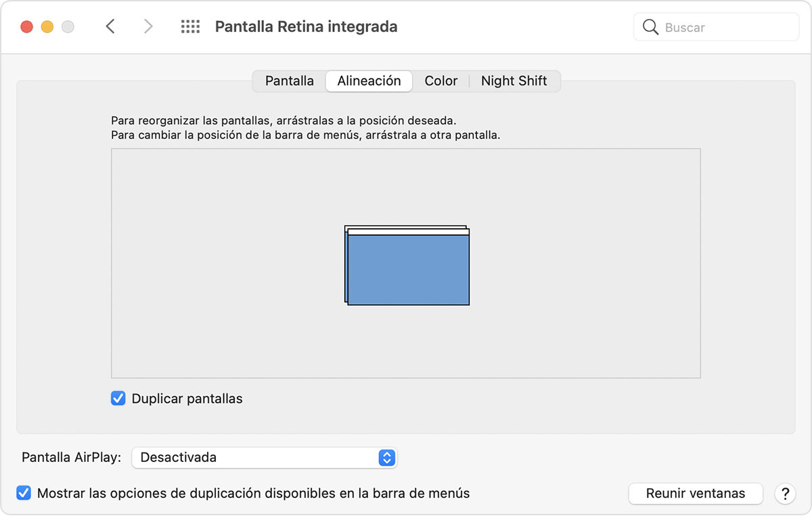Open help with the question mark button
The width and height of the screenshot is (812, 516).
click(x=785, y=494)
